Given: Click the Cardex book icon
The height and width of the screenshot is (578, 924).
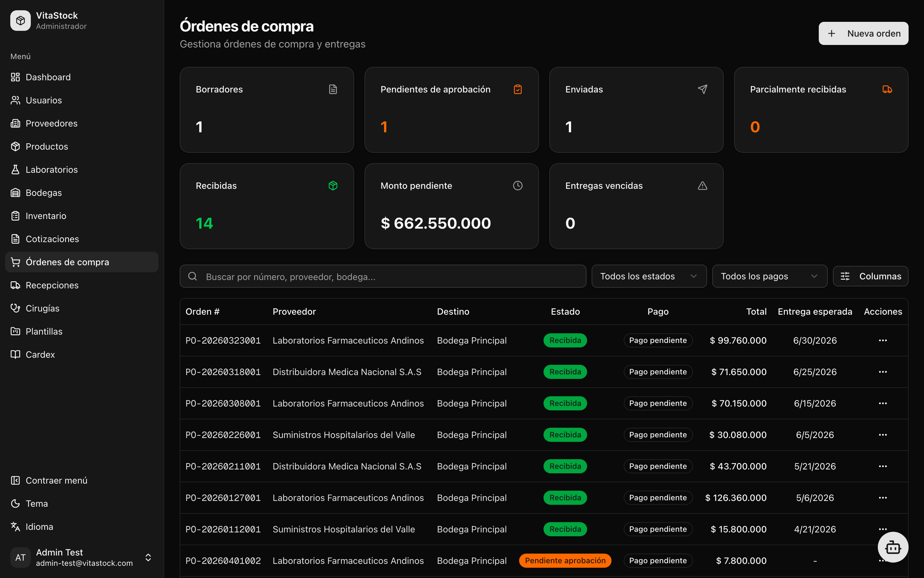Looking at the screenshot, I should click(x=15, y=355).
